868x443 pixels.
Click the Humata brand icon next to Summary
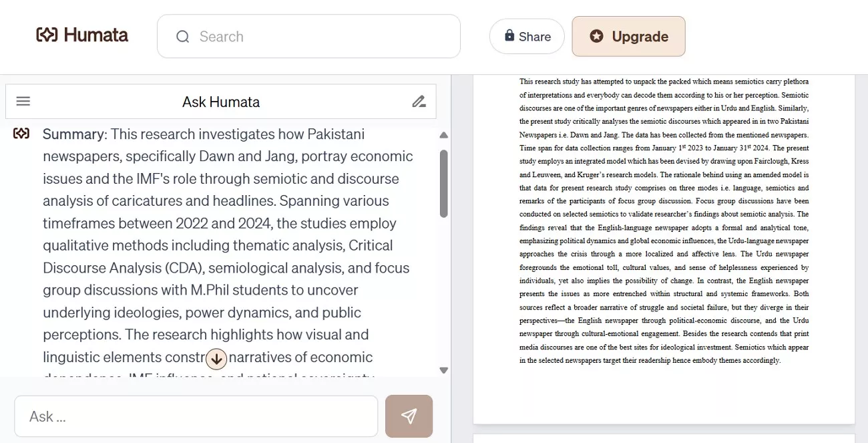coord(21,133)
